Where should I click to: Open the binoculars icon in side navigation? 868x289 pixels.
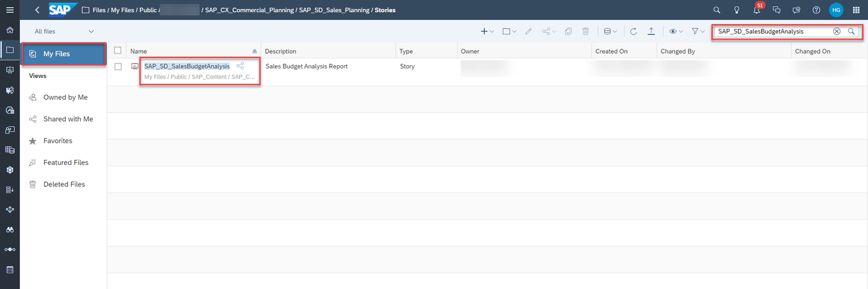(x=10, y=229)
